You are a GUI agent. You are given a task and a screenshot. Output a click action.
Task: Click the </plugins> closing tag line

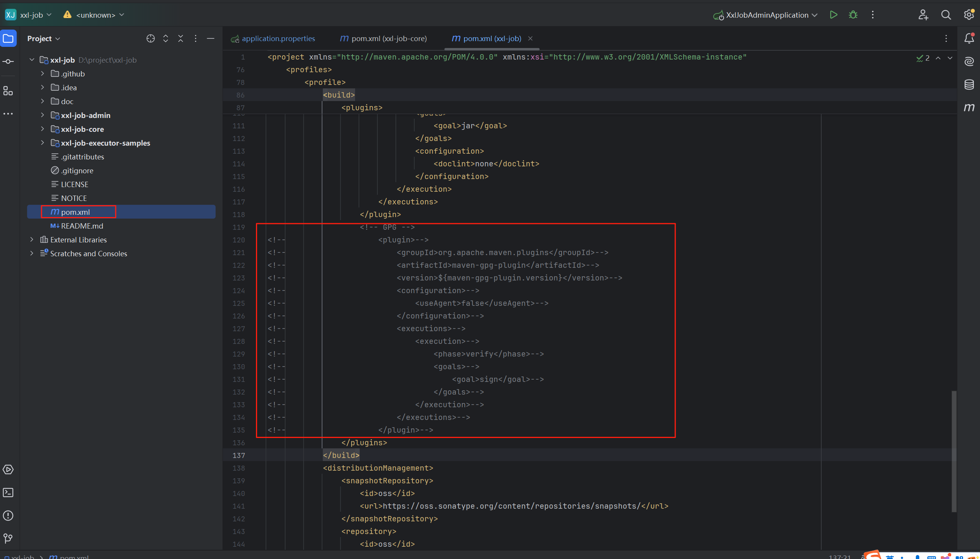[364, 443]
